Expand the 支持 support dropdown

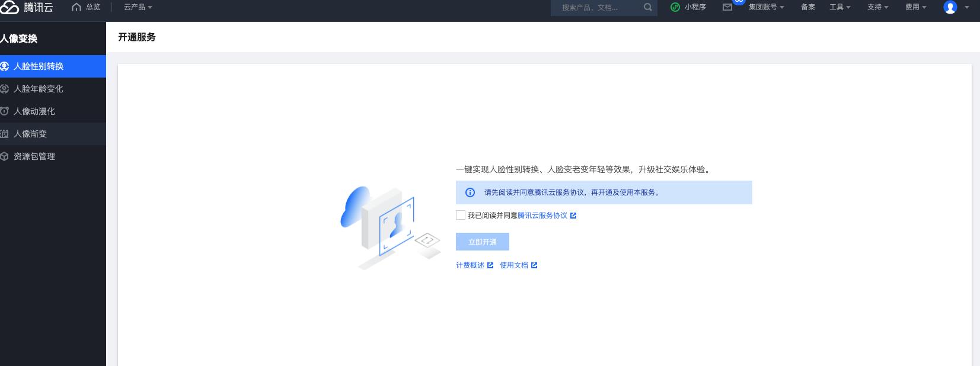coord(878,7)
